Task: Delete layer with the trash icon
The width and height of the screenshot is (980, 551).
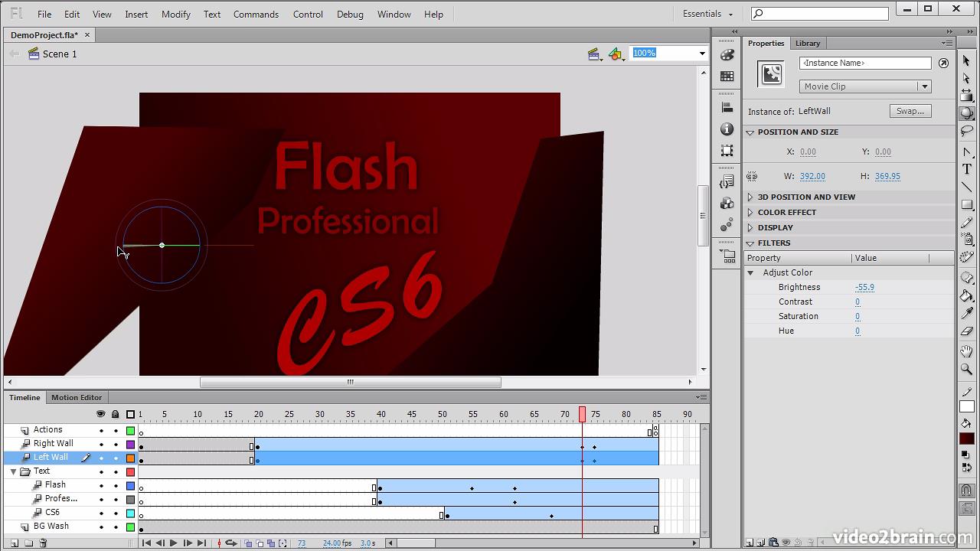Action: point(43,543)
